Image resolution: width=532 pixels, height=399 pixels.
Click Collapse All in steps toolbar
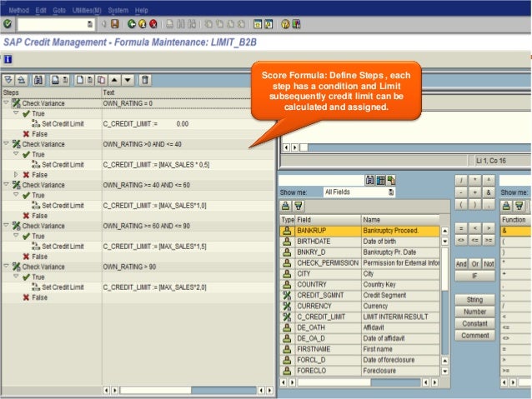tap(22, 80)
